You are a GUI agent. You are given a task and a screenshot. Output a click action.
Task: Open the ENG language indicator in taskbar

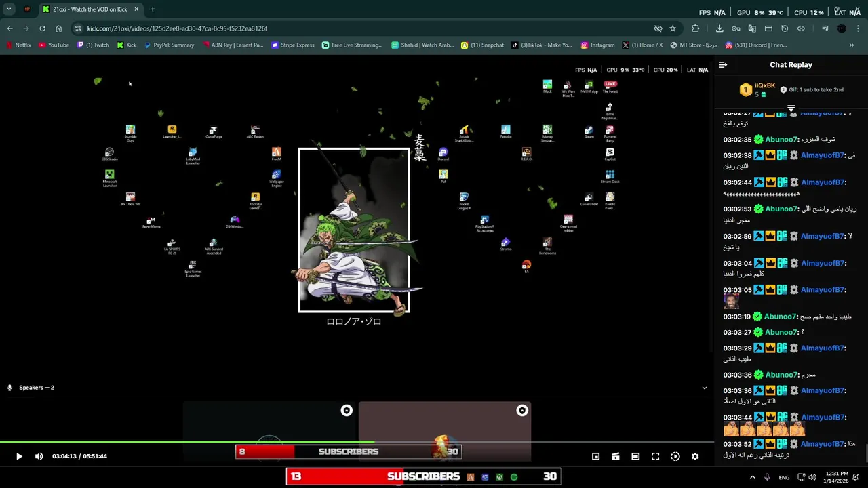coord(784,477)
